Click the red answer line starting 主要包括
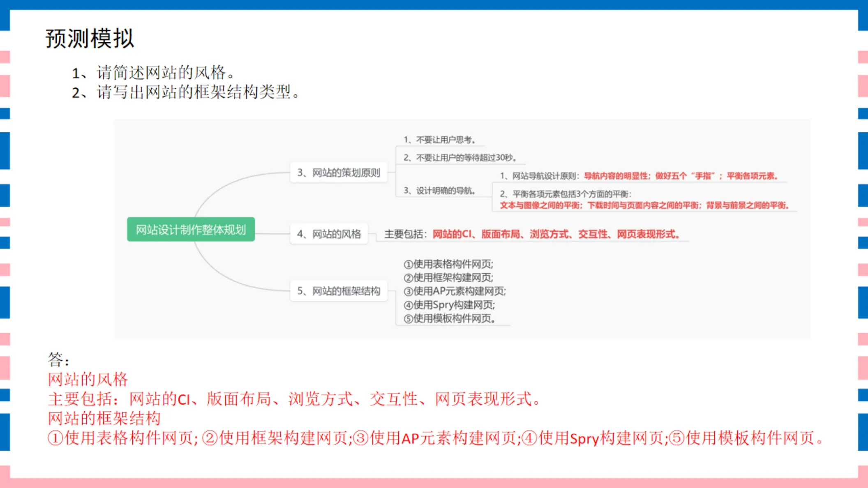 pyautogui.click(x=294, y=399)
